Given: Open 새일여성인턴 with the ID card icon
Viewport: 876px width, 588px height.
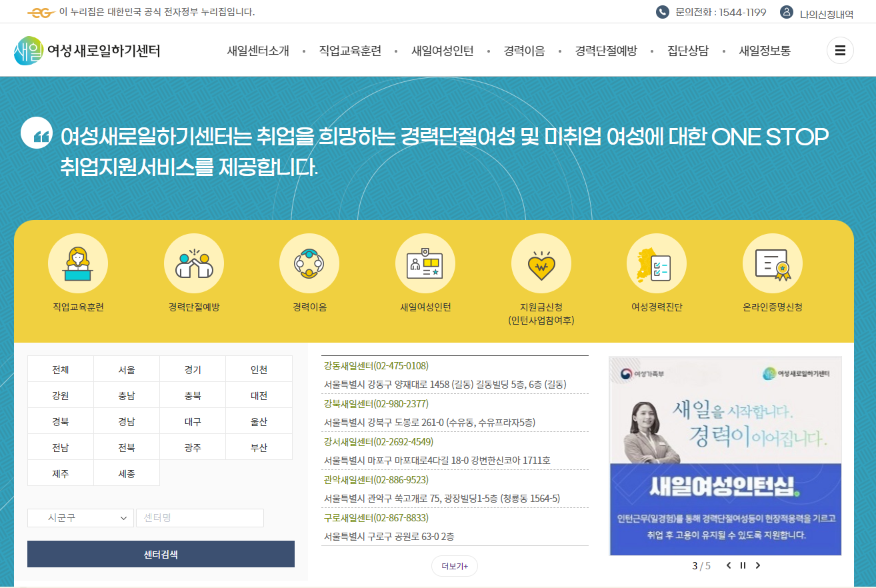Looking at the screenshot, I should (x=425, y=263).
